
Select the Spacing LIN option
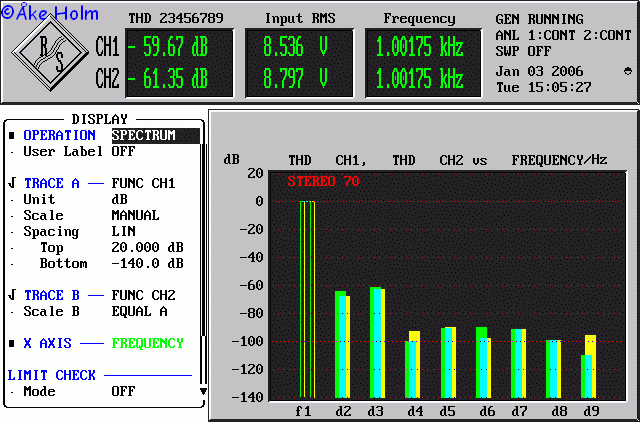[123, 231]
